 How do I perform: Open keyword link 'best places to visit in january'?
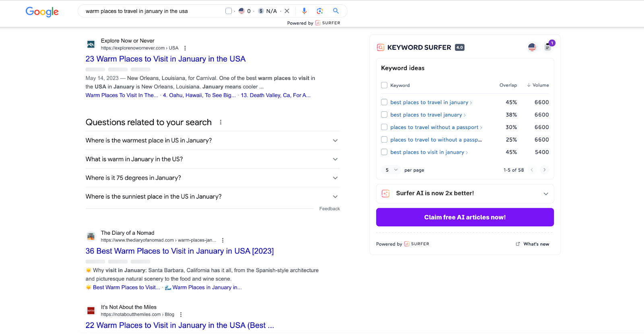427,152
